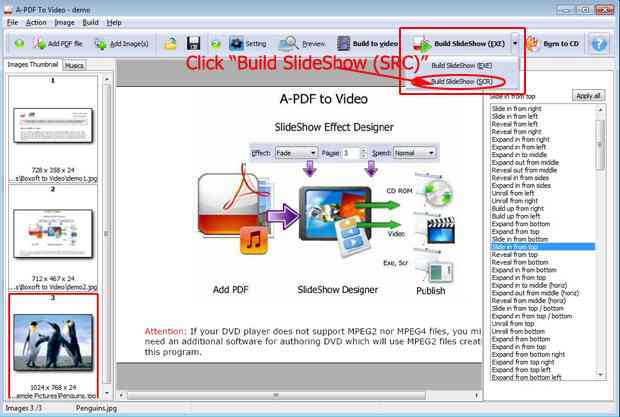
Task: Select 'Expand in from sides' effect
Action: click(x=521, y=185)
